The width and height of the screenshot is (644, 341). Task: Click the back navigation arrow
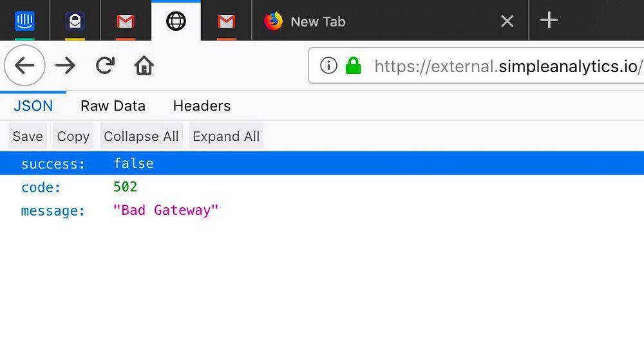point(24,66)
